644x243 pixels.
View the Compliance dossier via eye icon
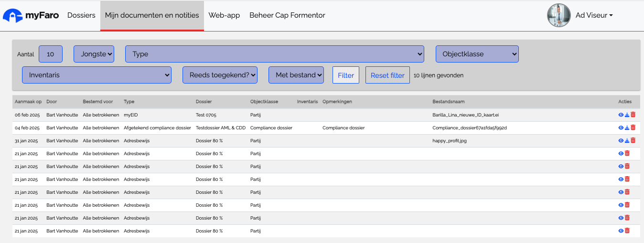621,127
